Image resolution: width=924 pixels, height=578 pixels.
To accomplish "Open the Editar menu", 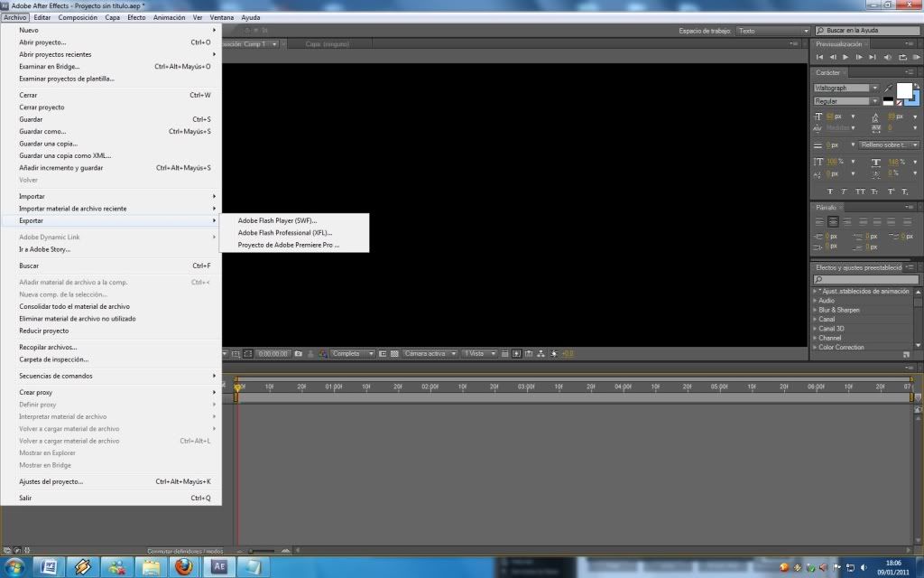I will coord(42,18).
